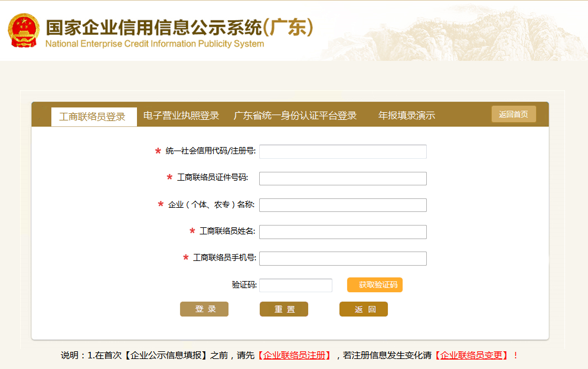Switch to 电子营业执照登录 tab
Viewport: 588px width, 369px height.
(x=181, y=116)
